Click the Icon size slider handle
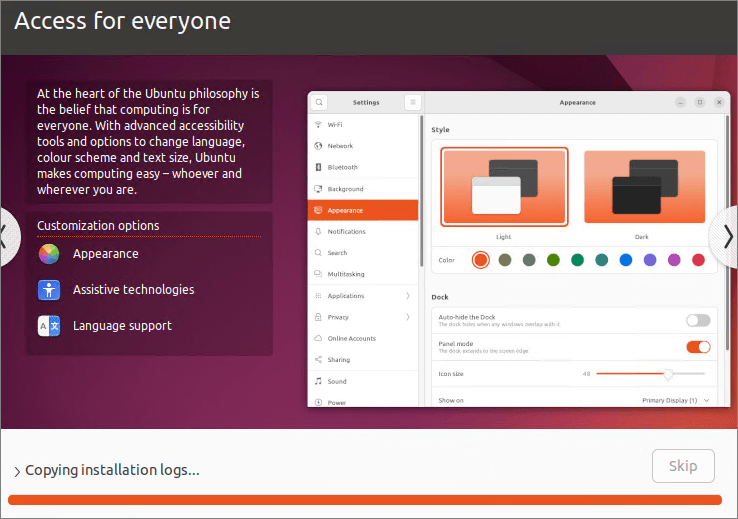The height and width of the screenshot is (519, 738). coord(668,374)
